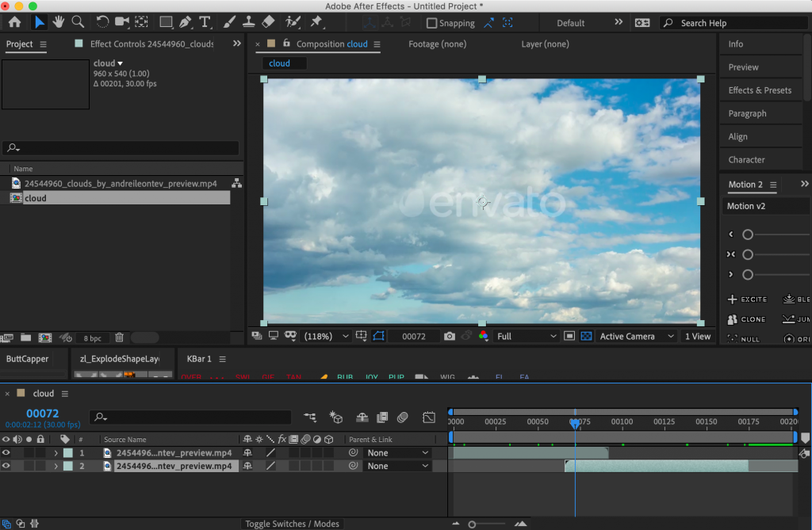The image size is (812, 530).
Task: Open the Active Camera dropdown
Action: (x=637, y=337)
